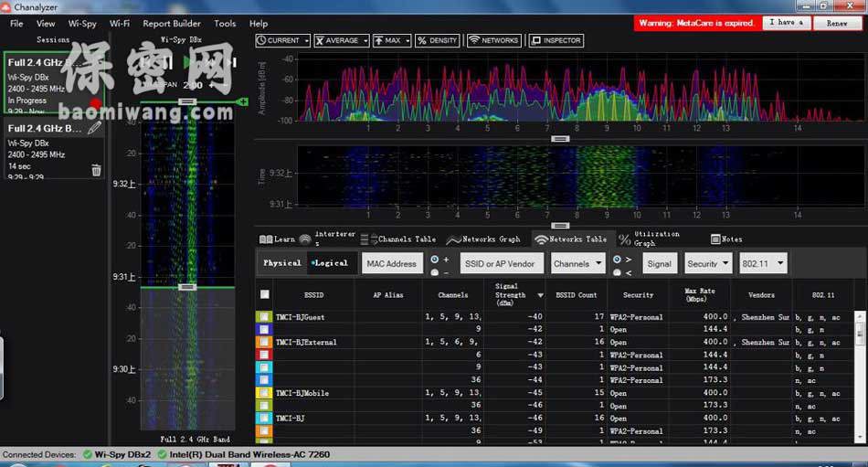This screenshot has height=467, width=868.
Task: Open the Security filter dropdown
Action: pyautogui.click(x=708, y=263)
